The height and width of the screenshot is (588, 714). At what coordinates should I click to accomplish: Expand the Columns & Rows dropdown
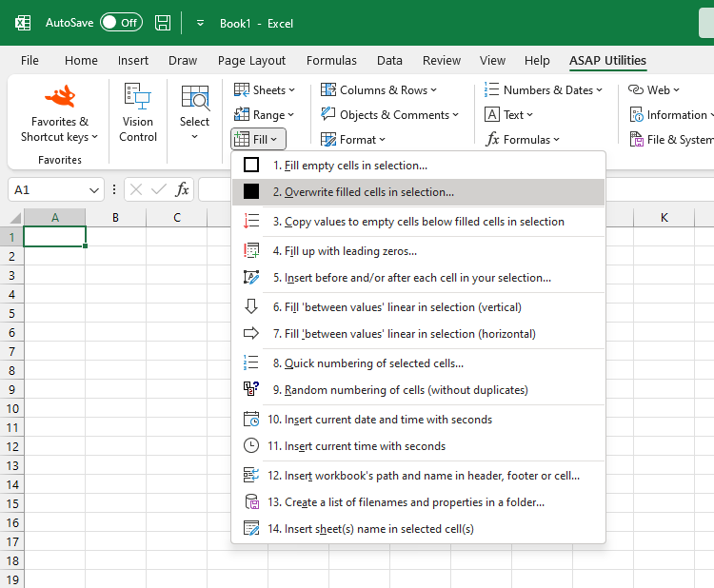click(x=379, y=90)
